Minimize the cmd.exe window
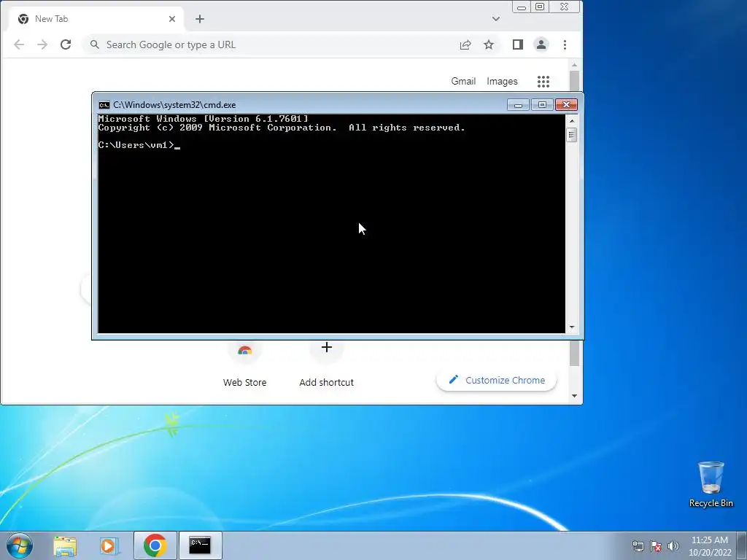Image resolution: width=747 pixels, height=560 pixels. 519,105
